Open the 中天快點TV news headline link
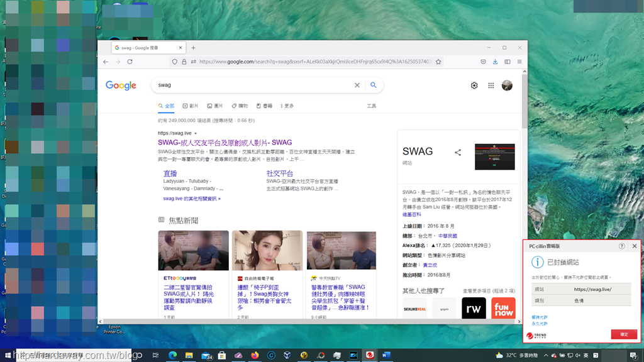 340,297
